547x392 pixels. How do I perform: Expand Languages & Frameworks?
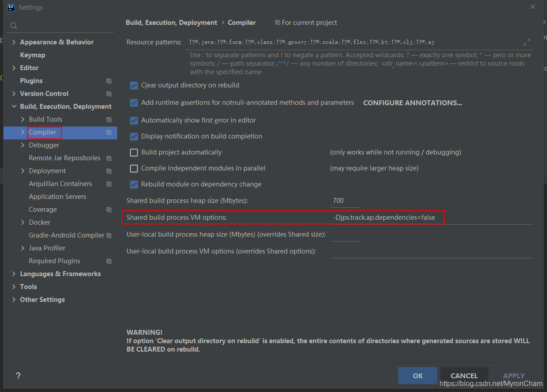[14, 273]
